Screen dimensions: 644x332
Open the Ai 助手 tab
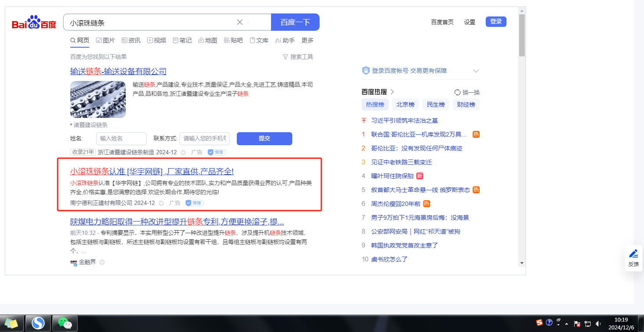[285, 40]
